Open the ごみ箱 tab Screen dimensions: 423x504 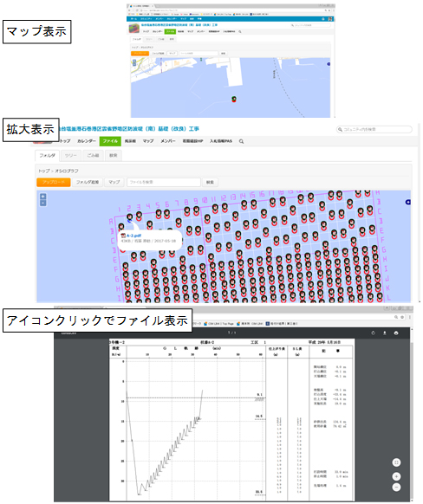(93, 155)
